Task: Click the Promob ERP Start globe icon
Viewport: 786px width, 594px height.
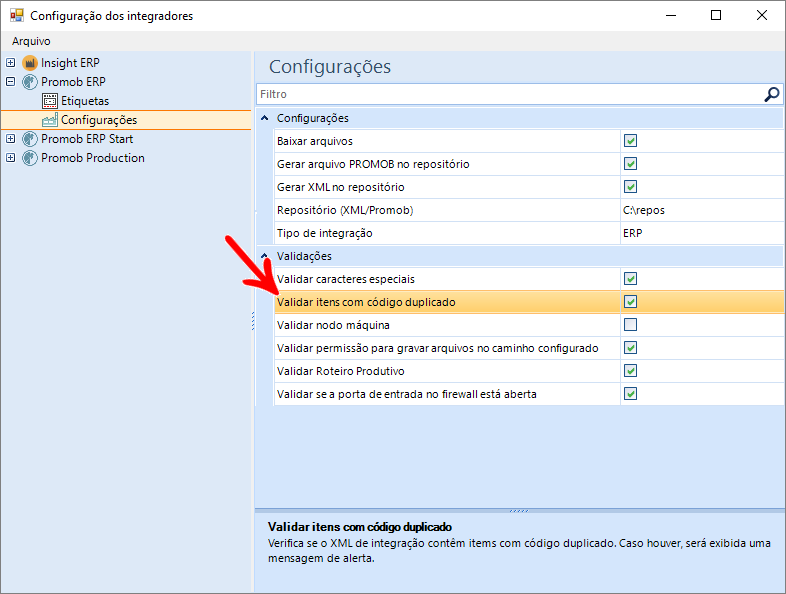Action: 30,139
